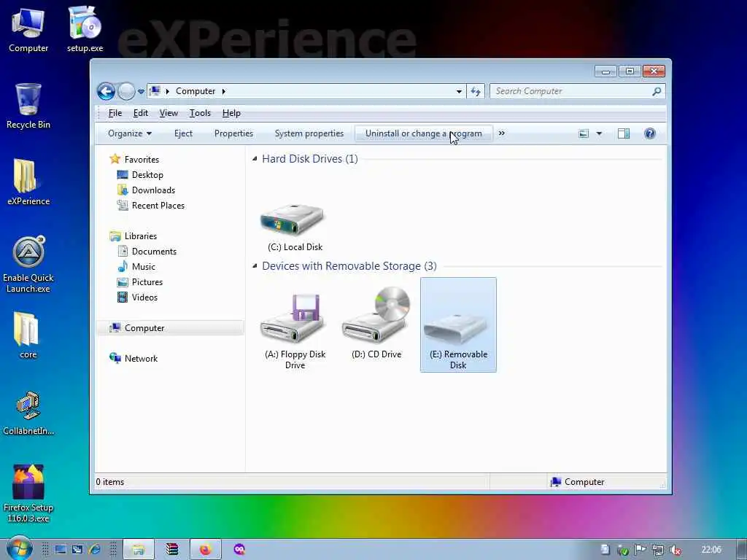The height and width of the screenshot is (560, 747).
Task: Select the CollabnetIn... desktop icon
Action: click(28, 413)
